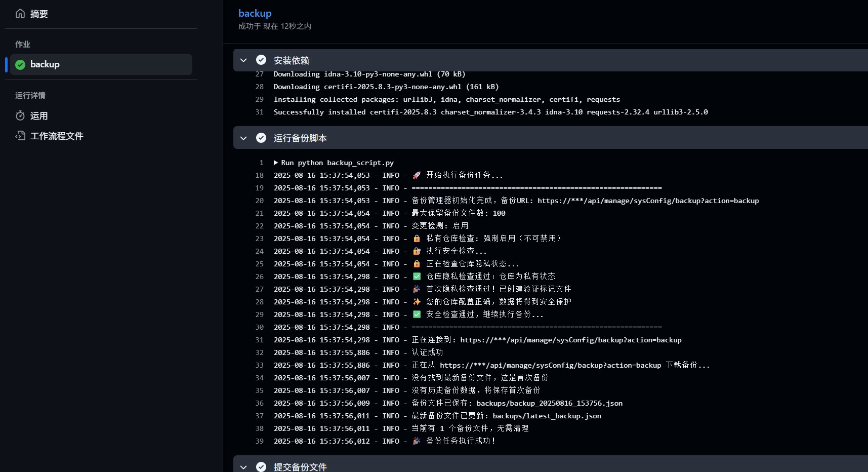The image size is (868, 472).
Task: Click the 运行备份脚本 step title text
Action: point(300,138)
